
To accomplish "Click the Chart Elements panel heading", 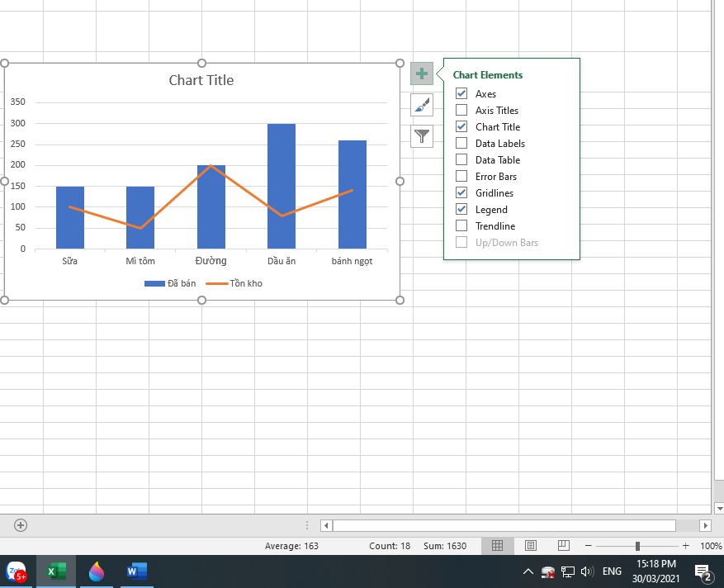I will pyautogui.click(x=488, y=75).
